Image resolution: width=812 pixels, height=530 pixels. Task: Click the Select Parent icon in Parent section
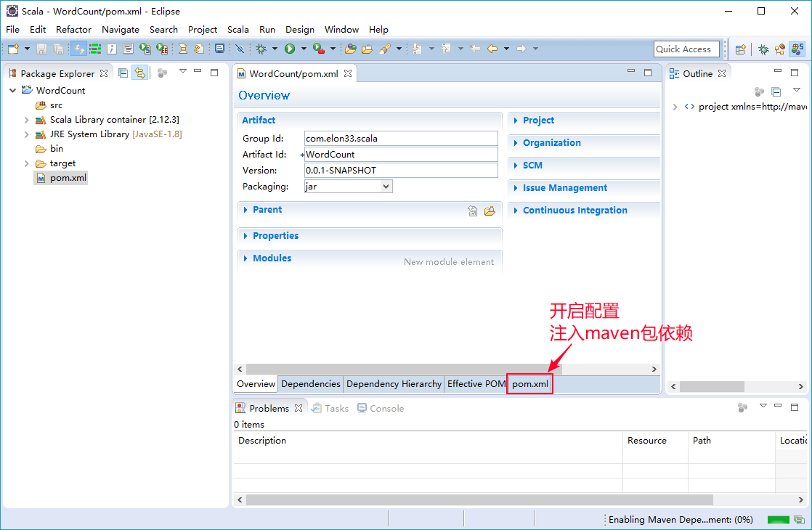coord(473,211)
